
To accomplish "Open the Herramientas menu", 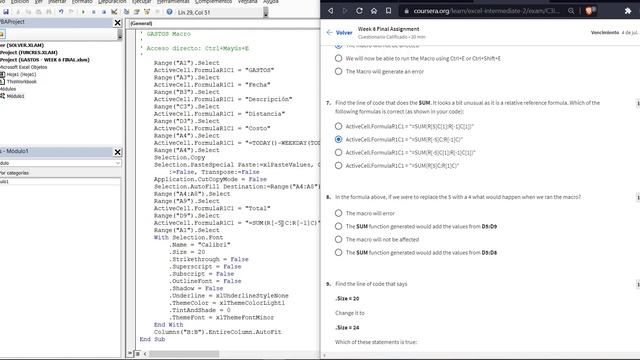I will (173, 2).
